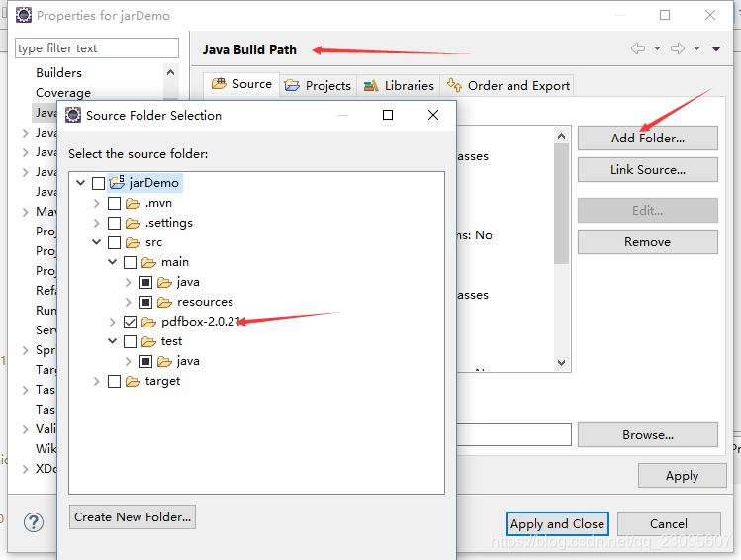Click the help question mark icon
The image size is (741, 560).
click(34, 522)
